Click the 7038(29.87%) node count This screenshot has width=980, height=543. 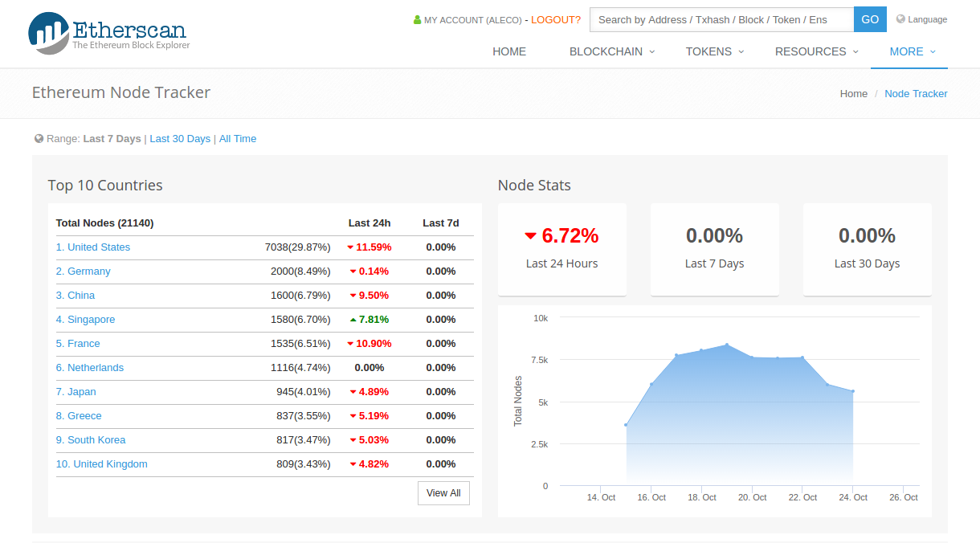[298, 247]
